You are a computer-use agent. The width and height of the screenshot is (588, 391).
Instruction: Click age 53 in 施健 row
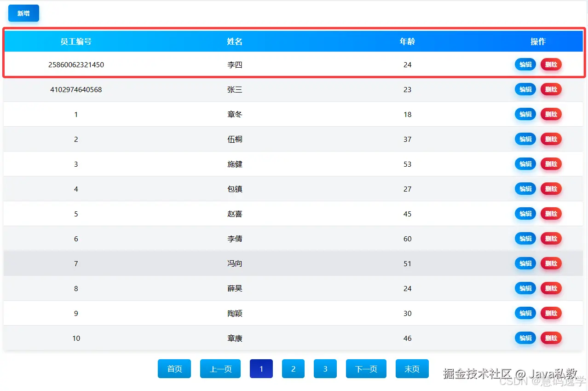point(407,164)
